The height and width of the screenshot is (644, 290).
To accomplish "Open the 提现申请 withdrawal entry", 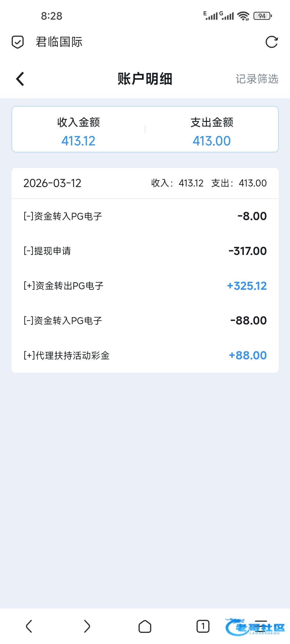I will (x=145, y=251).
